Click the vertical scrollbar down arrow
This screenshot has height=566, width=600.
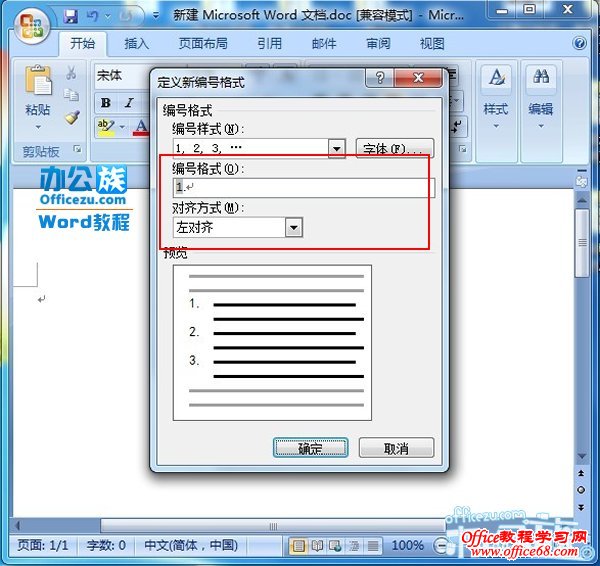coord(582,456)
